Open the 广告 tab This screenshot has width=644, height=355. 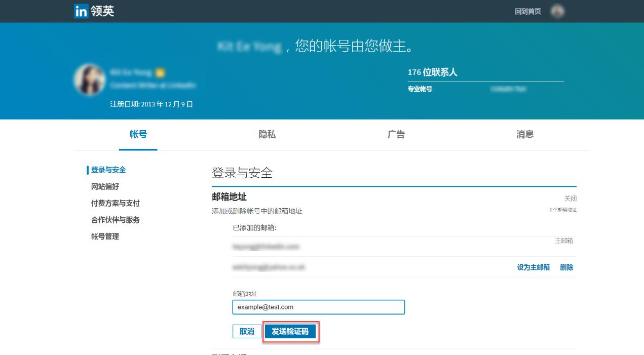pyautogui.click(x=395, y=134)
